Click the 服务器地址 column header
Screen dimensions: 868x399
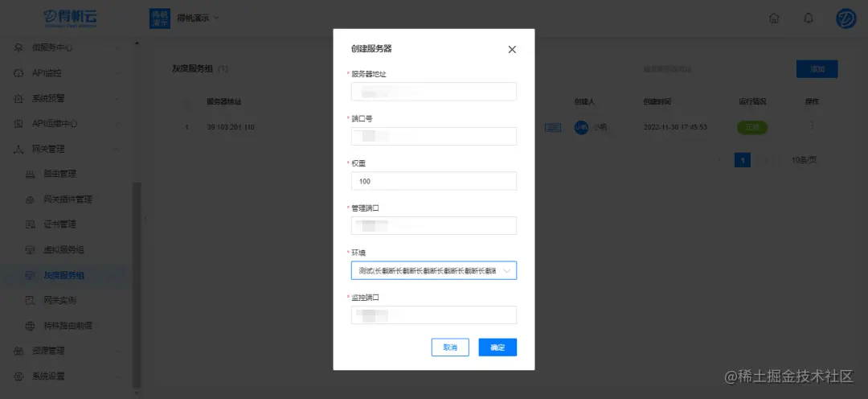223,102
